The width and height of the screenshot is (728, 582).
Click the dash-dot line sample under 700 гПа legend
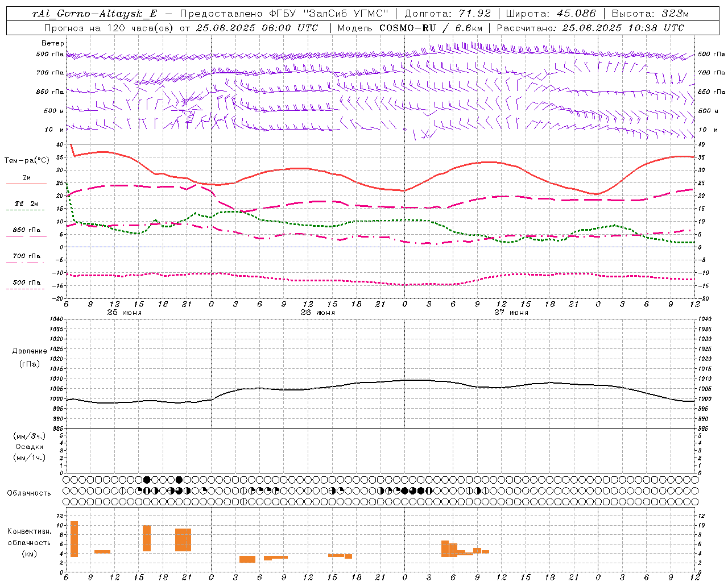25,263
